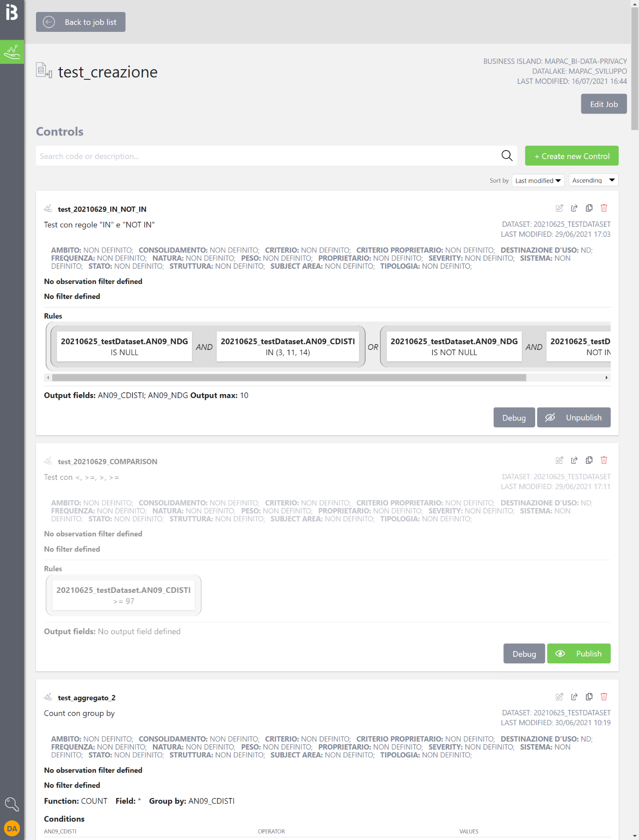Viewport: 639px width, 840px height.
Task: Unpublish the test_20210629_IN_NOT_IN control
Action: 573,418
